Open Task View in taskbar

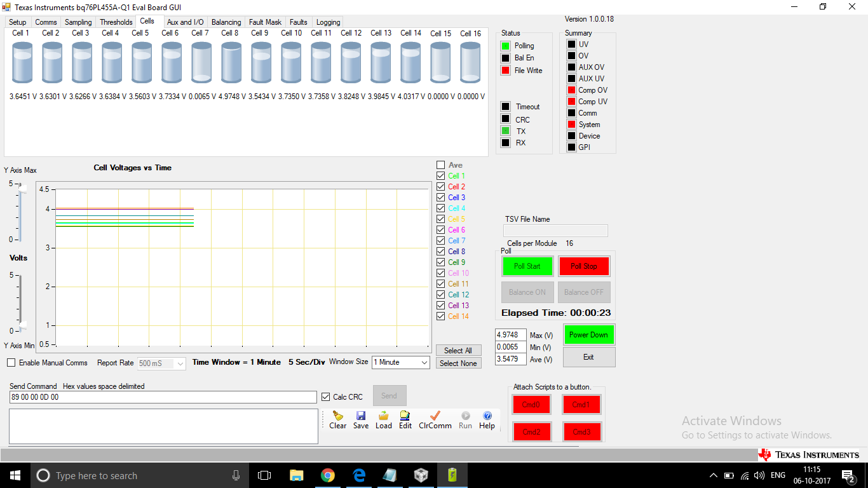coord(264,475)
